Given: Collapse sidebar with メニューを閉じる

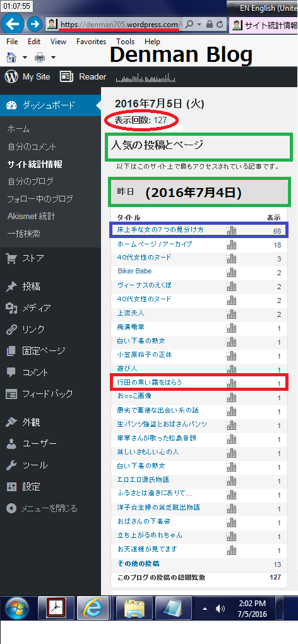Looking at the screenshot, I should point(42,508).
